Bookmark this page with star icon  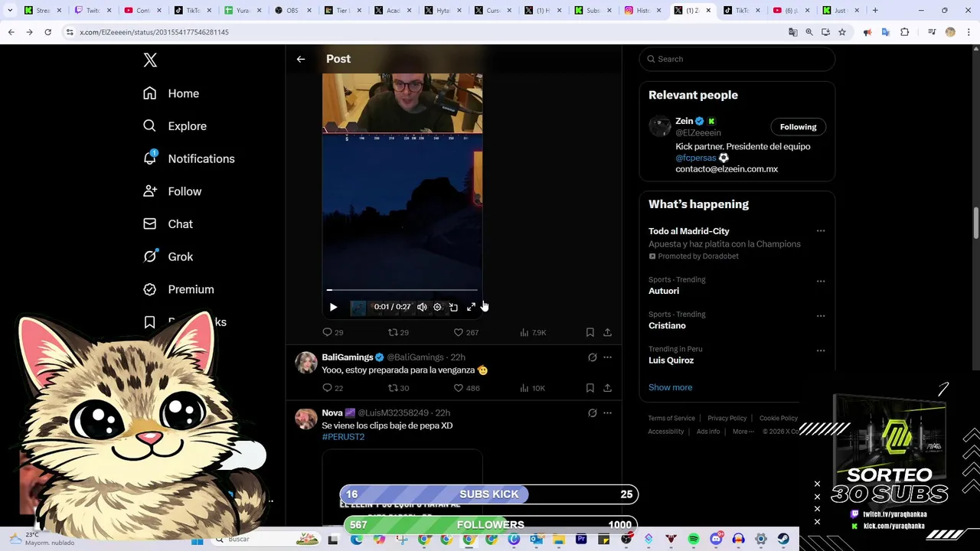coord(841,32)
